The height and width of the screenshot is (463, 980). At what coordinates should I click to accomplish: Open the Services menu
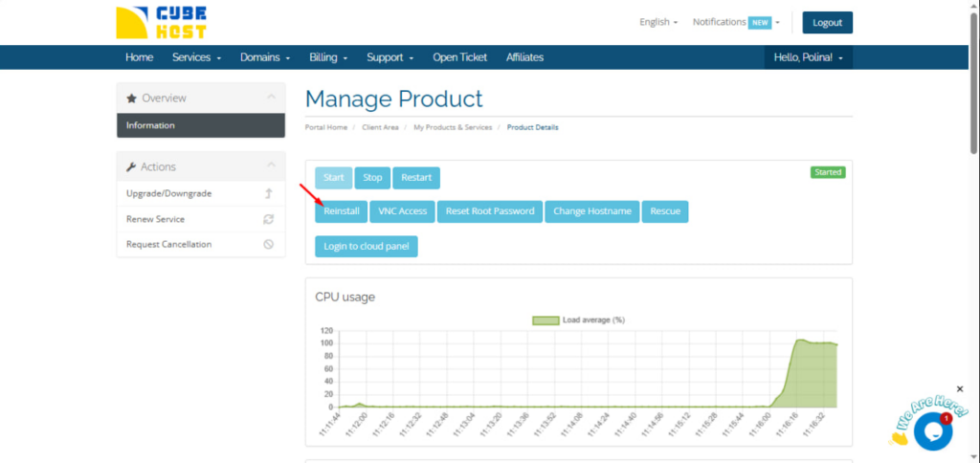(x=196, y=57)
